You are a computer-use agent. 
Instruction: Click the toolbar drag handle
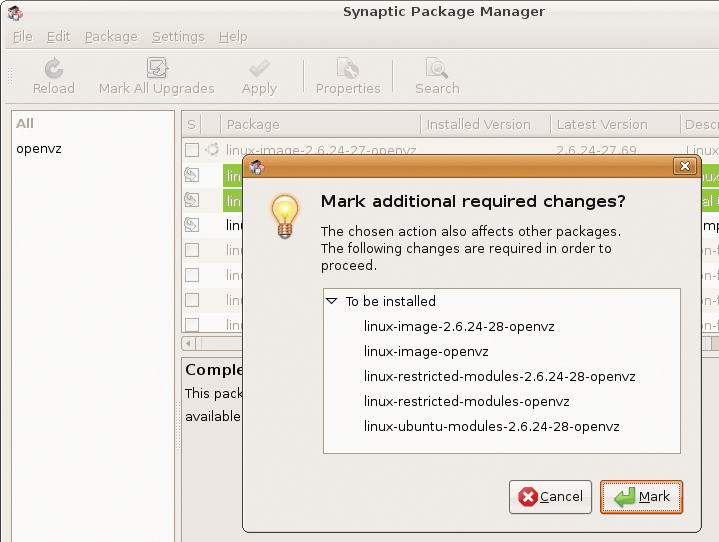coord(10,76)
